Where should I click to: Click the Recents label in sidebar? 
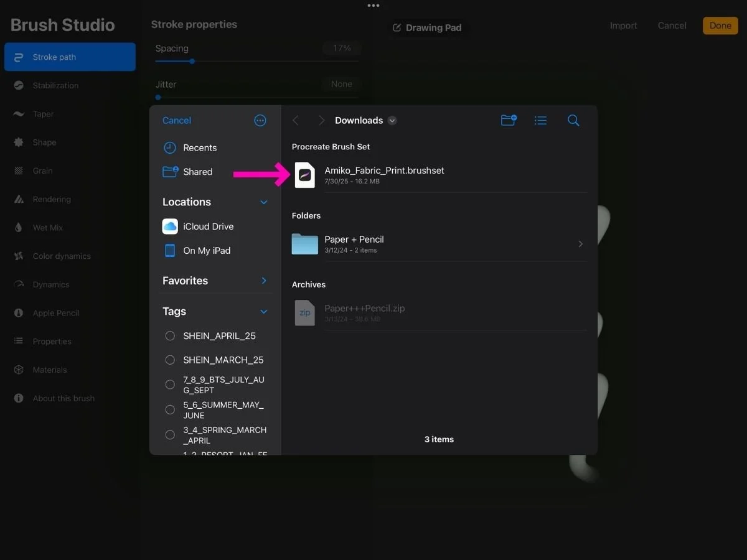point(200,147)
